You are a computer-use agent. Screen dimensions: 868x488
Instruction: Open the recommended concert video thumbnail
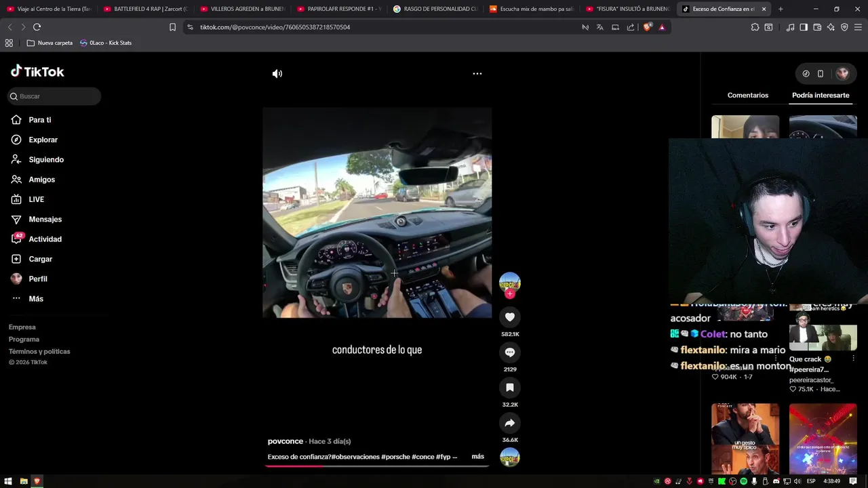point(823,439)
